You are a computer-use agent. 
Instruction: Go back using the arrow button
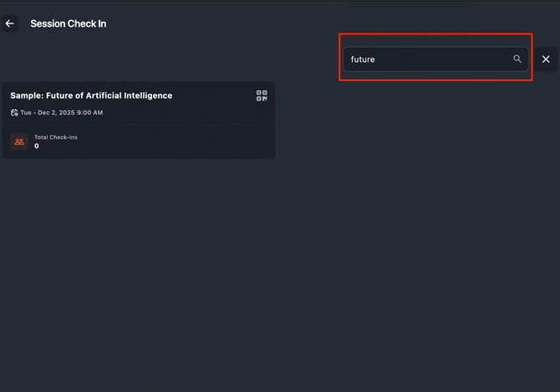coord(10,23)
